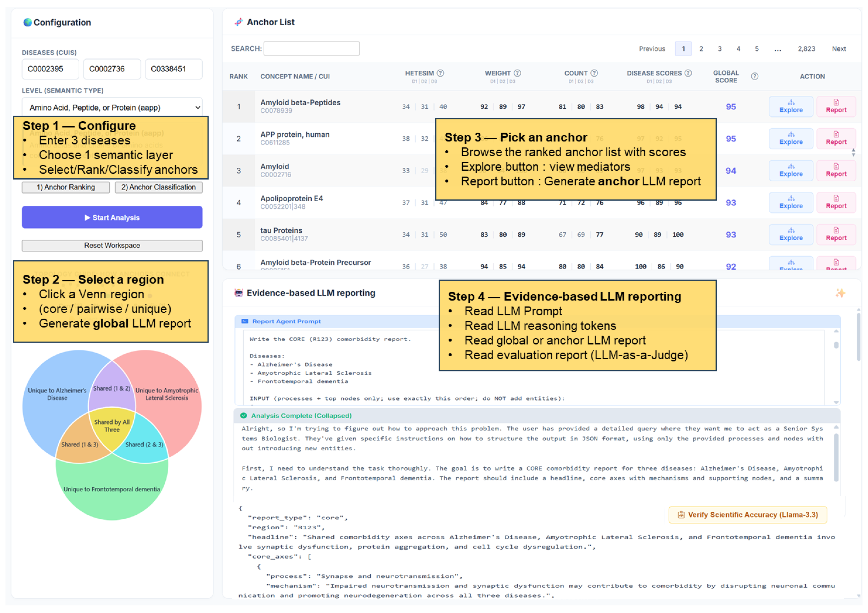Select the 2) Anchor Classification tab
Screen dimensions: 868x613
tap(158, 188)
